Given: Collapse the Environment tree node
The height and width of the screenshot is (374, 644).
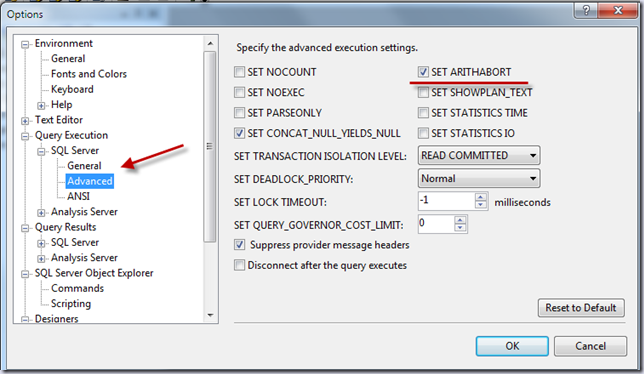Looking at the screenshot, I should point(25,44).
